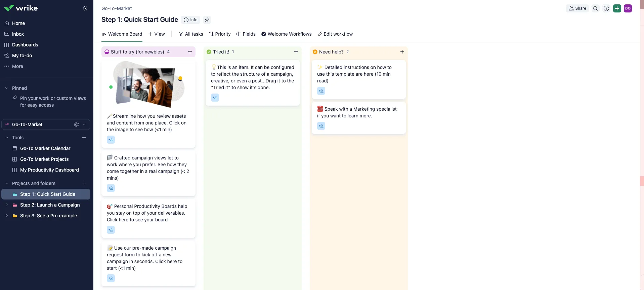Viewport: 644px width, 290px height.
Task: Click the Share button
Action: (x=577, y=8)
